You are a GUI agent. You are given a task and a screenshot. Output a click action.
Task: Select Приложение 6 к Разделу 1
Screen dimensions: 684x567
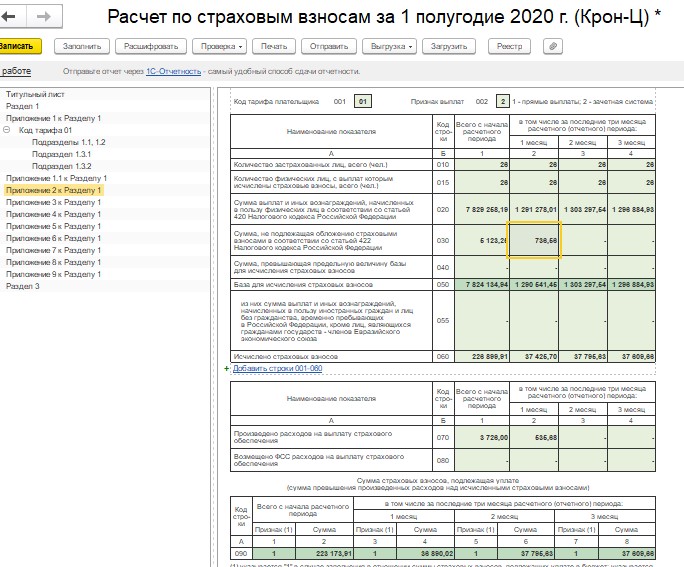53,238
